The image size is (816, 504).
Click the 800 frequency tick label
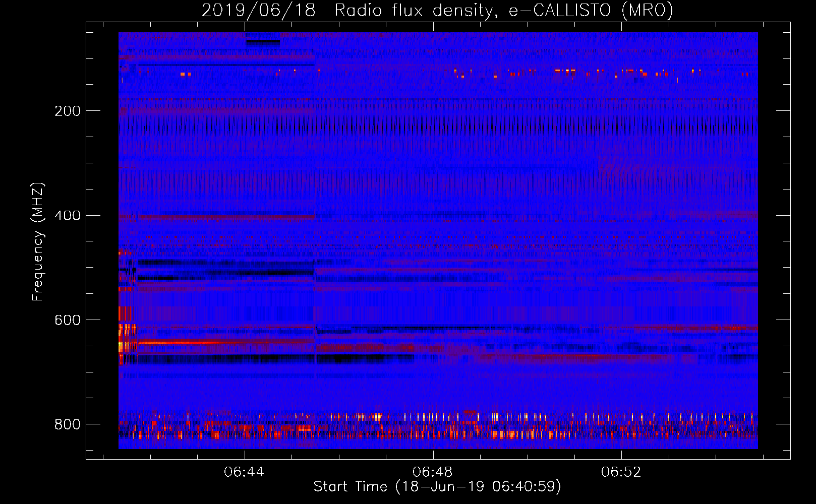68,424
